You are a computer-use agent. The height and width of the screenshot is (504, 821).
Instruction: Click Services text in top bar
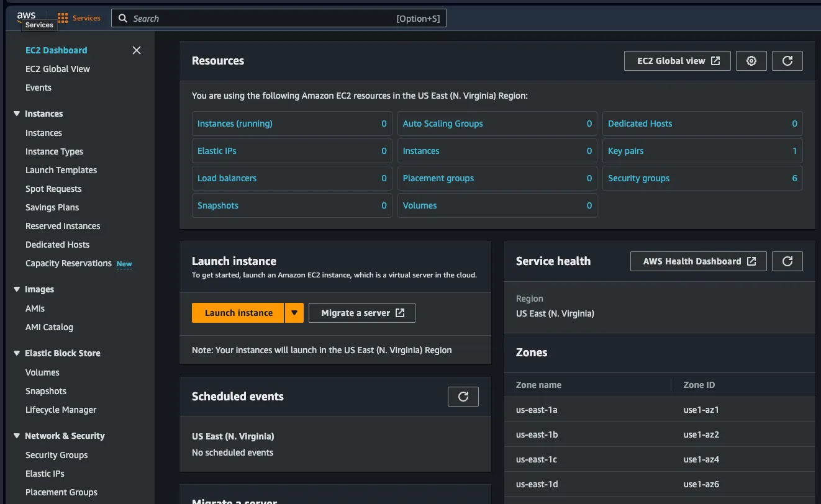(86, 18)
